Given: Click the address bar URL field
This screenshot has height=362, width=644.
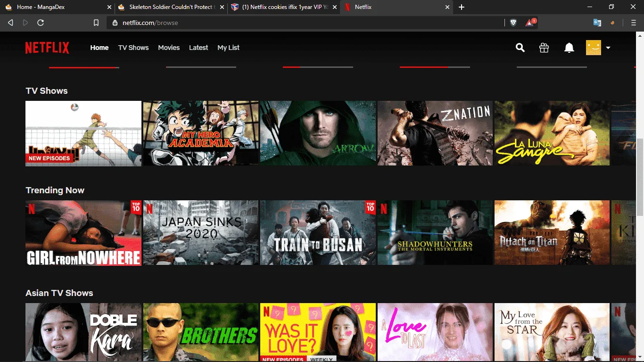Looking at the screenshot, I should 306,23.
